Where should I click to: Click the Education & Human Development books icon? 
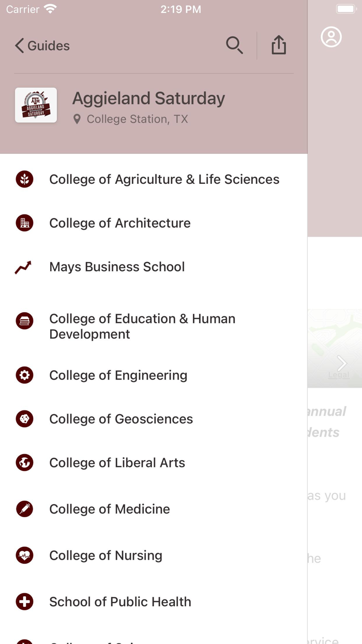coord(24,320)
